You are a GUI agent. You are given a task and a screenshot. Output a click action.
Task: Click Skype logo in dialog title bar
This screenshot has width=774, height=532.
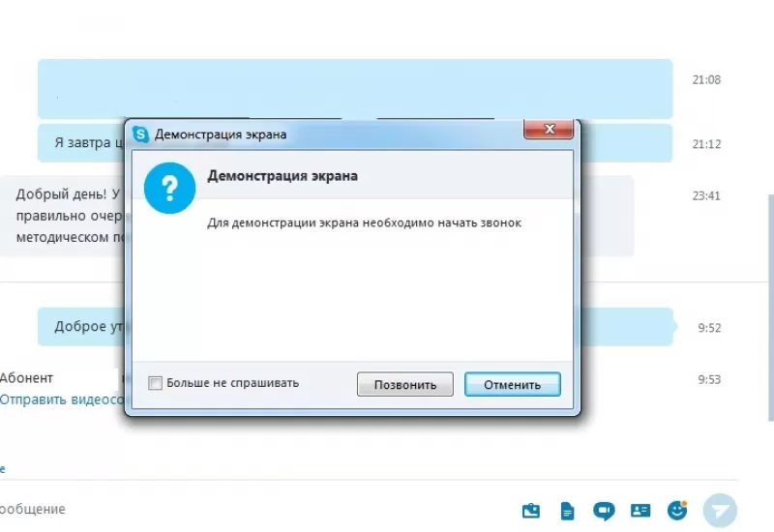pos(141,134)
